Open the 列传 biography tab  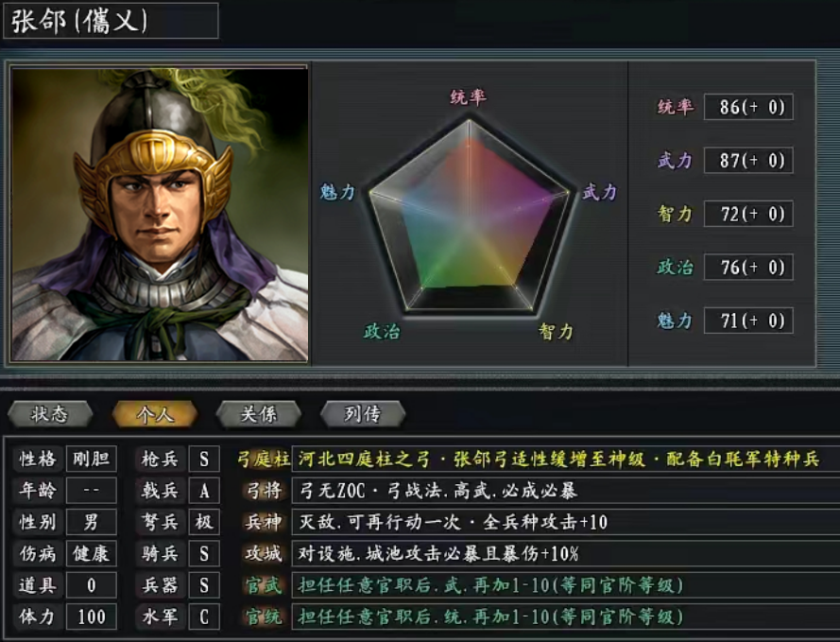(x=363, y=414)
